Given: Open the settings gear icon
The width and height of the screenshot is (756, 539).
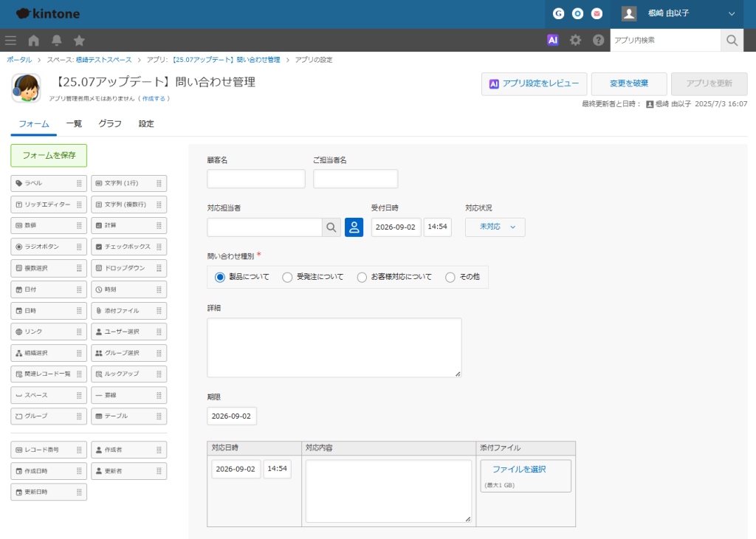Looking at the screenshot, I should (575, 41).
